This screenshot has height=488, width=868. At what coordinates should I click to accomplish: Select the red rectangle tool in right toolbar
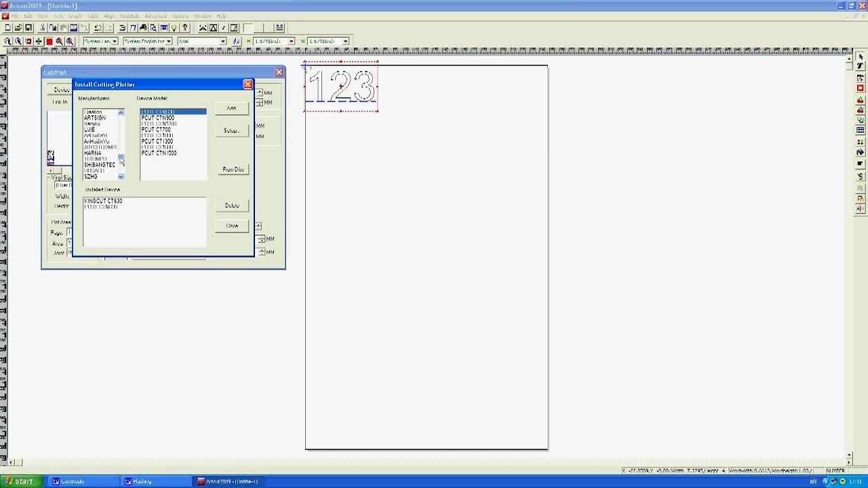tap(861, 87)
